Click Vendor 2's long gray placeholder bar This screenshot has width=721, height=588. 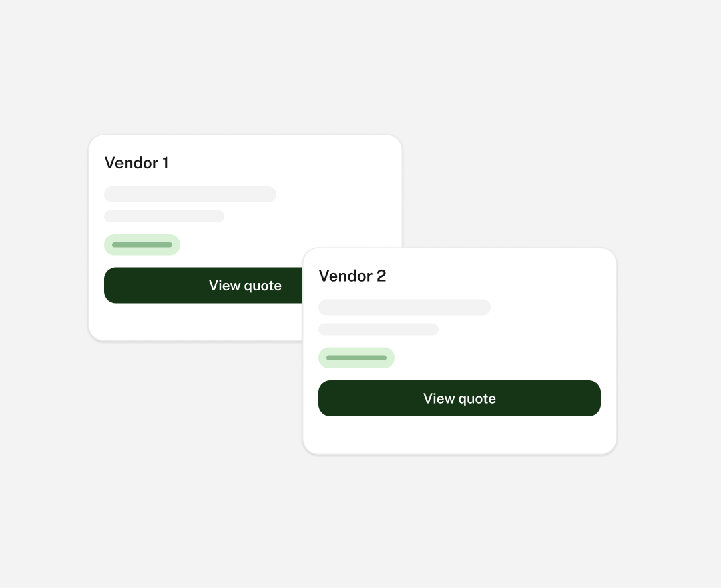pos(405,307)
